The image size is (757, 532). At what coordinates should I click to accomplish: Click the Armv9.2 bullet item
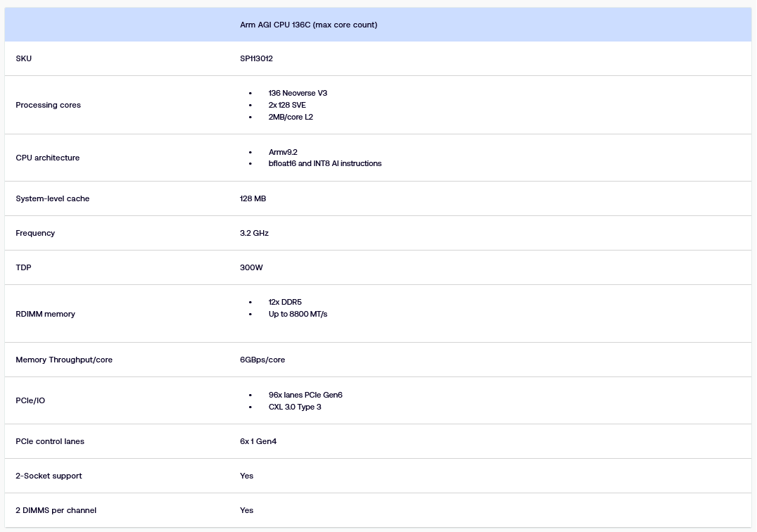tap(284, 152)
